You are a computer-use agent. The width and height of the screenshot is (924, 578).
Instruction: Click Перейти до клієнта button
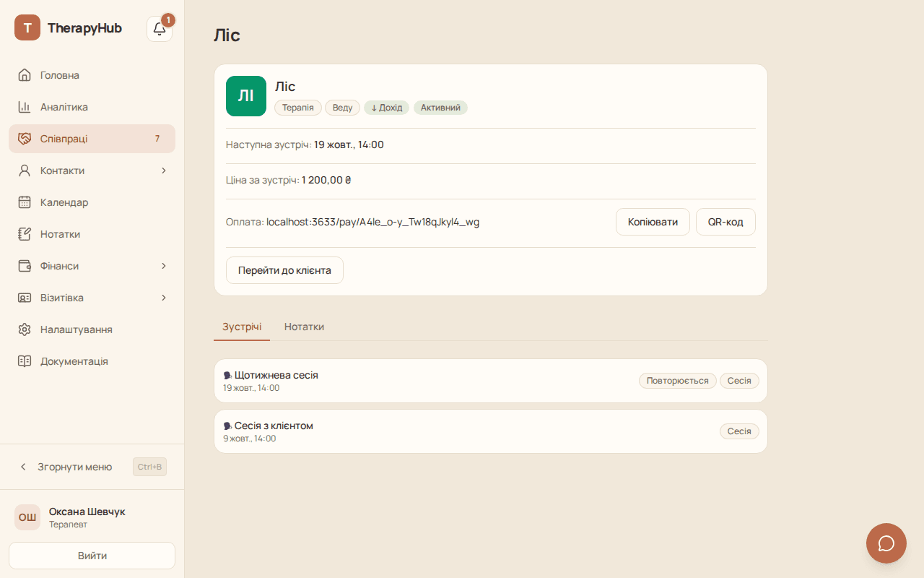(284, 270)
